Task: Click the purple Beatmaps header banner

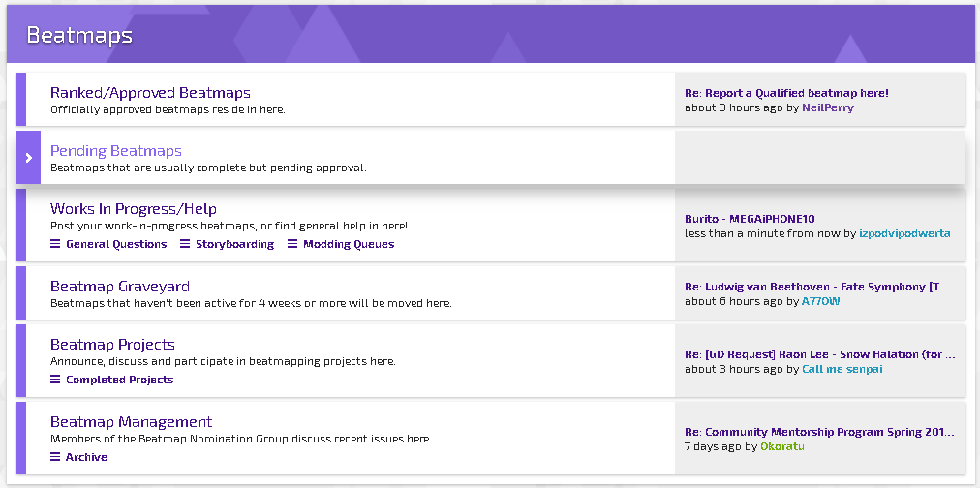Action: [491, 34]
